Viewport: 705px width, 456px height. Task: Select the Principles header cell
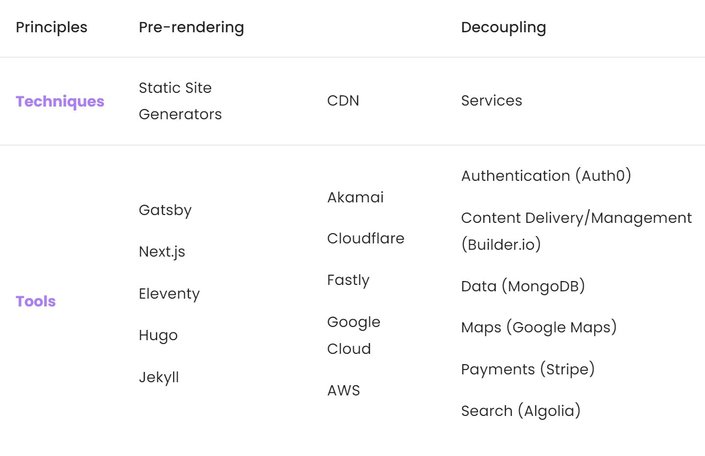click(x=51, y=27)
